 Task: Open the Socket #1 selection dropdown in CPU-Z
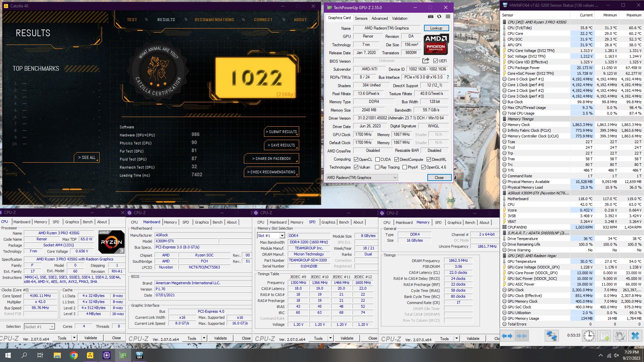click(x=39, y=326)
